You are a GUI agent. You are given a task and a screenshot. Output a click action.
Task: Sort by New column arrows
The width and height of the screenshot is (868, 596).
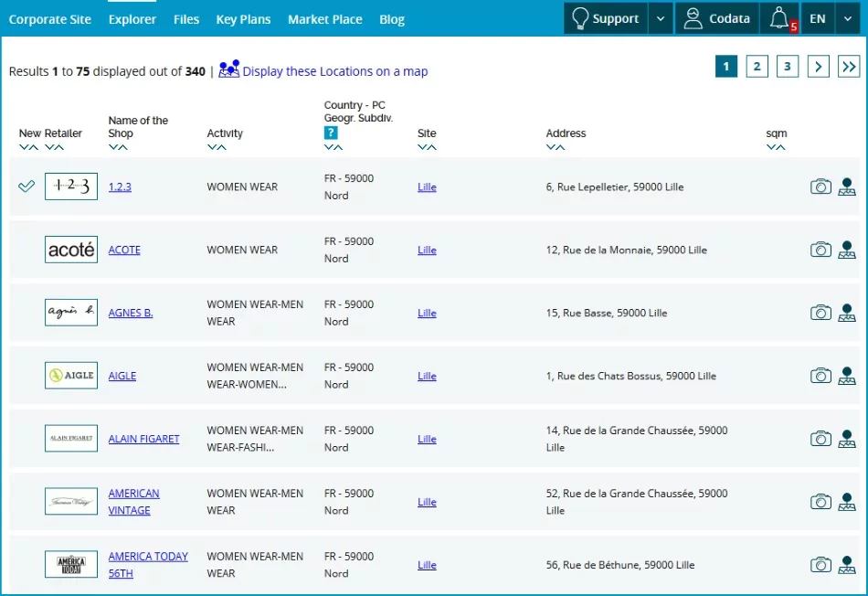coord(28,147)
